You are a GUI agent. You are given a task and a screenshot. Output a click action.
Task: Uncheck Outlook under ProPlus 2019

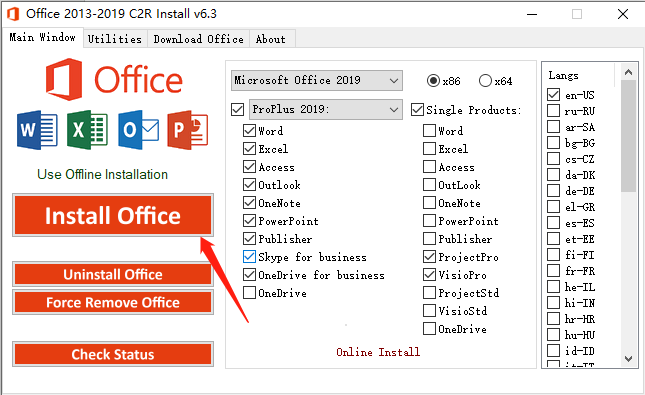[x=249, y=185]
